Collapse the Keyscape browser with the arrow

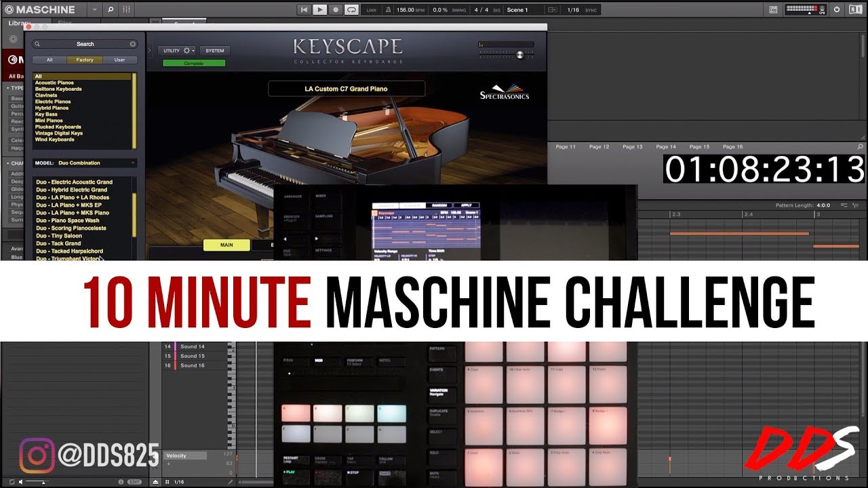(x=150, y=49)
